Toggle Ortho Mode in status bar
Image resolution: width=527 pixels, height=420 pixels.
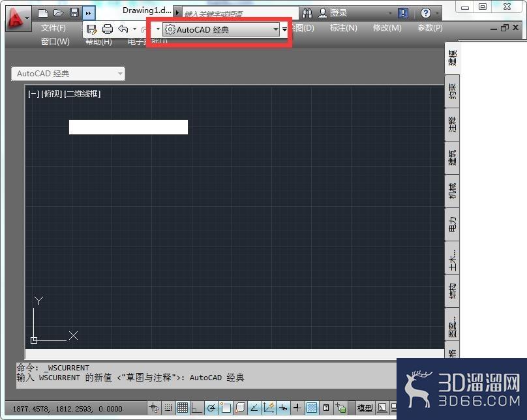coord(196,408)
